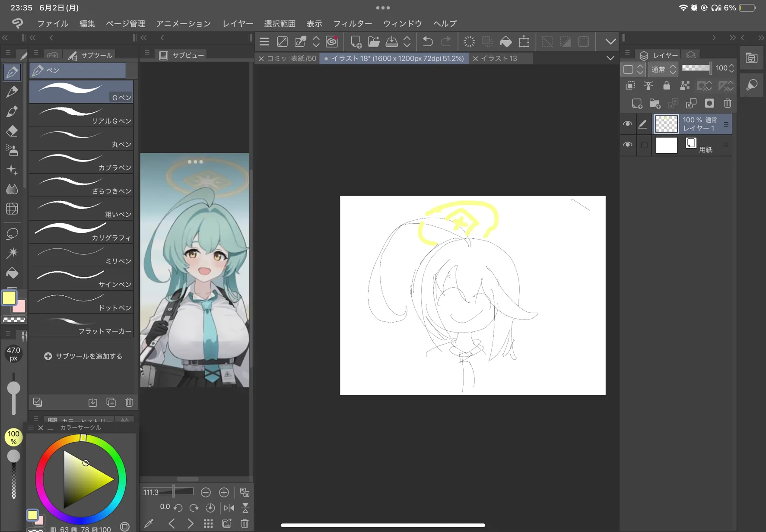Click the Sub View eyedropper icon

[x=149, y=524]
